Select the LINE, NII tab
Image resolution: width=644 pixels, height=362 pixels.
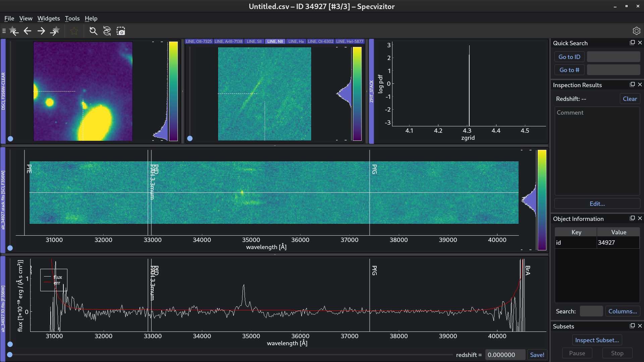pyautogui.click(x=275, y=42)
